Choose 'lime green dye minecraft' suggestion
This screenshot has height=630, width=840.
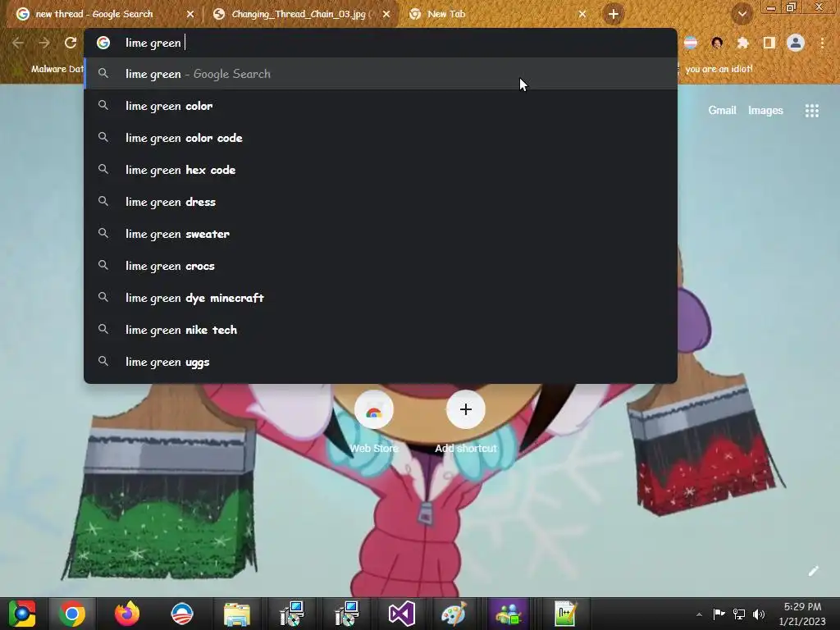[x=381, y=298]
